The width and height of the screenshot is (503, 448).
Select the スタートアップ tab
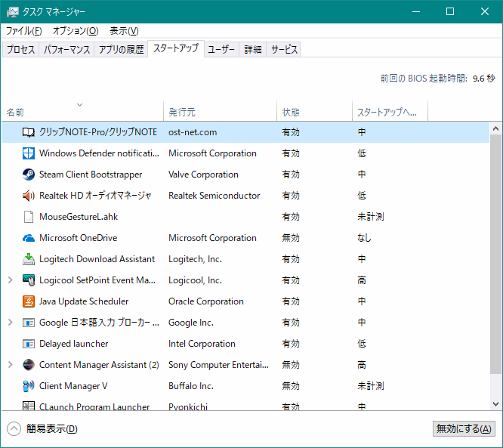[x=176, y=49]
